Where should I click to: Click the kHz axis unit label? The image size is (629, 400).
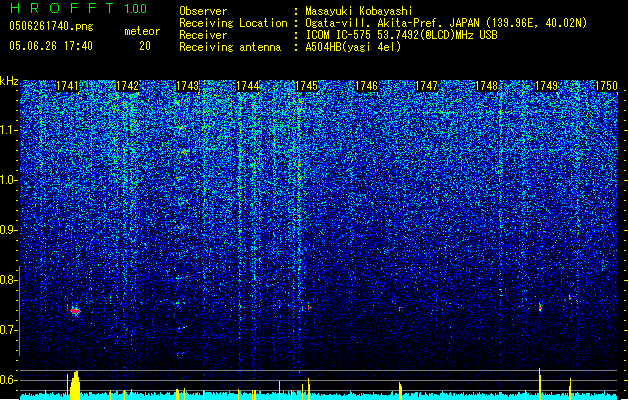[x=9, y=81]
